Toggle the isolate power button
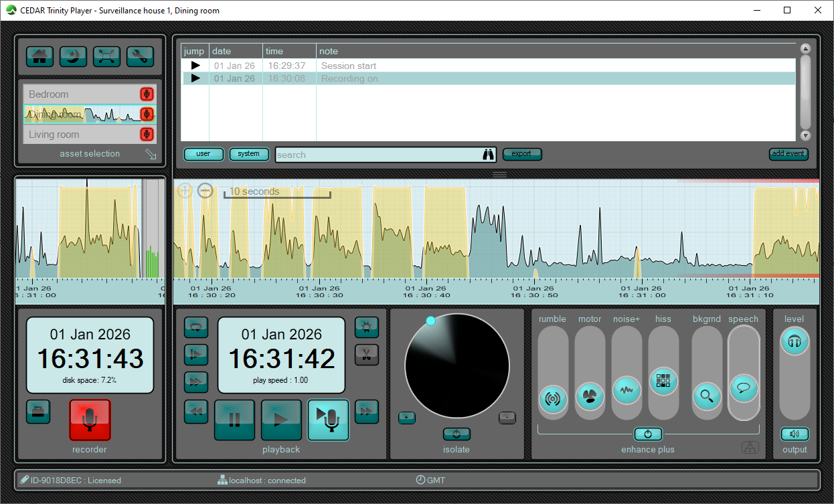The width and height of the screenshot is (834, 504). 456,434
